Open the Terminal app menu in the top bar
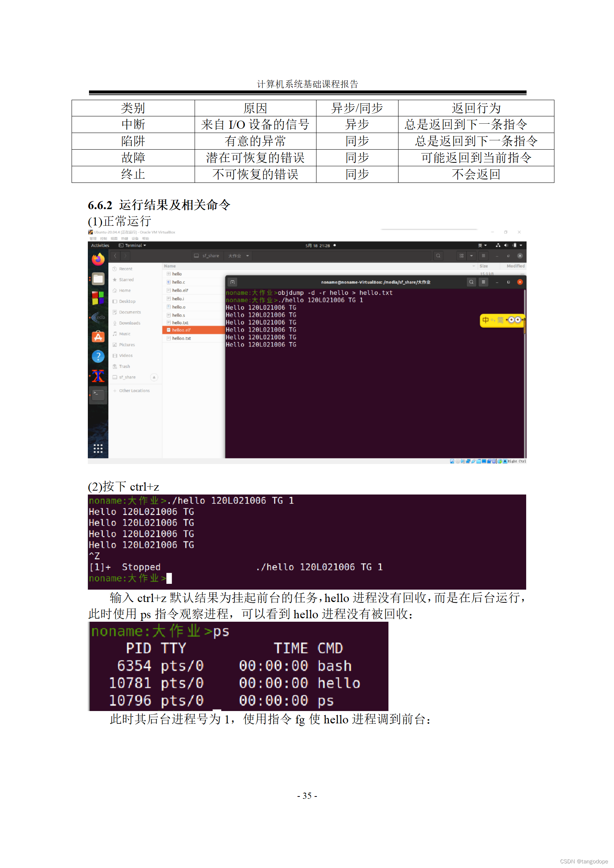Image resolution: width=614 pixels, height=868 pixels. (x=132, y=245)
